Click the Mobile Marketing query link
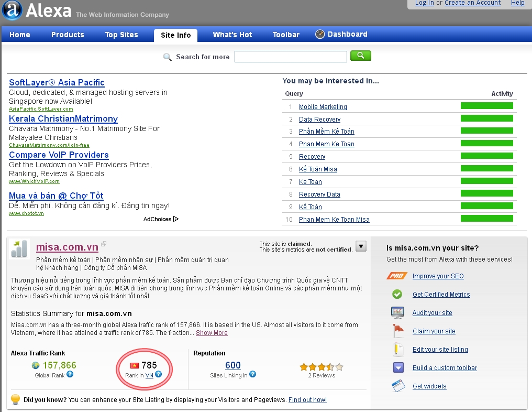Image resolution: width=532 pixels, height=412 pixels. tap(323, 107)
